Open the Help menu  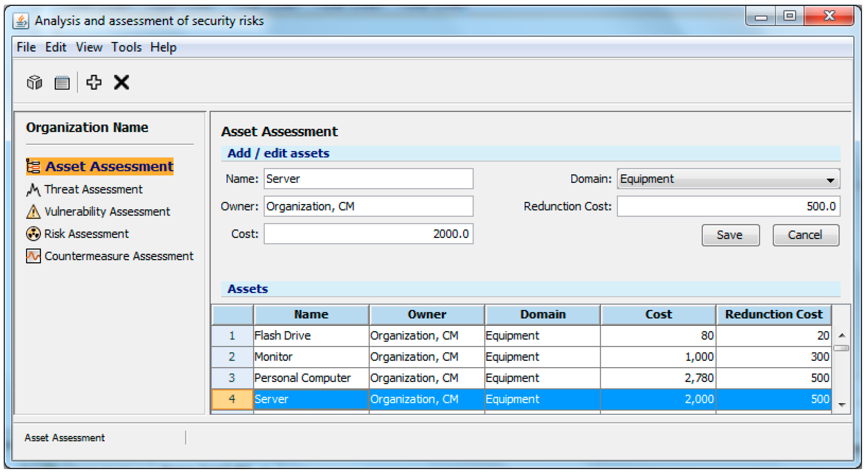[163, 48]
